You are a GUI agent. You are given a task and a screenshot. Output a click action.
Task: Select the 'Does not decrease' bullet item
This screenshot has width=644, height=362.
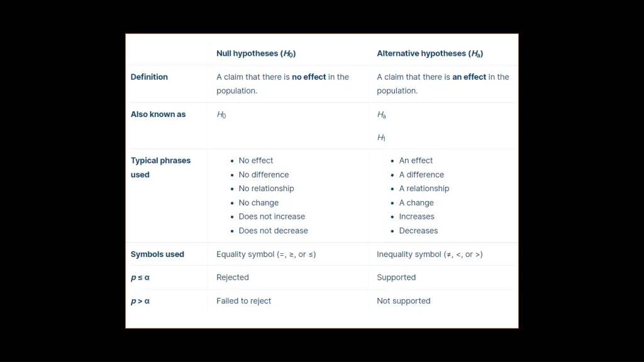273,231
